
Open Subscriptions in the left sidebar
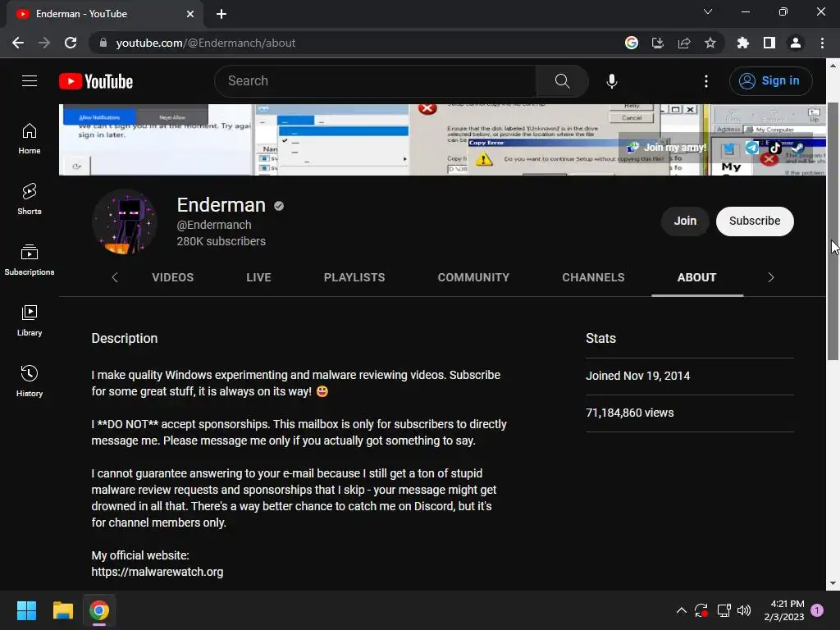point(30,259)
